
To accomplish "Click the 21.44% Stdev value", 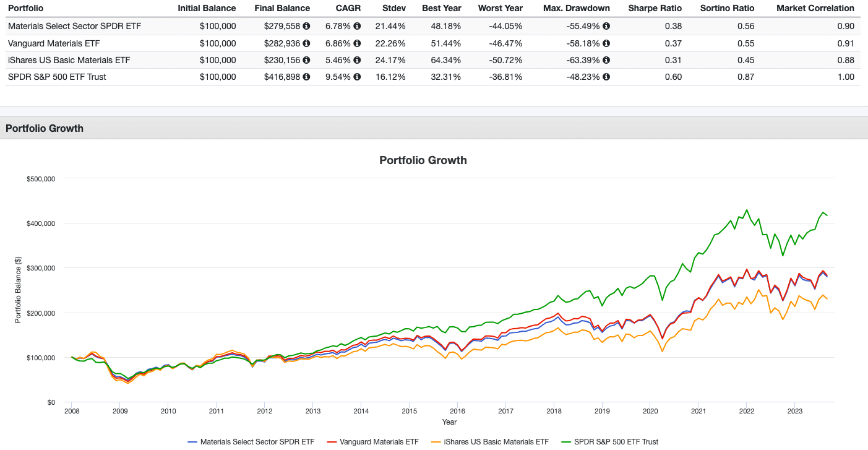I will [391, 27].
